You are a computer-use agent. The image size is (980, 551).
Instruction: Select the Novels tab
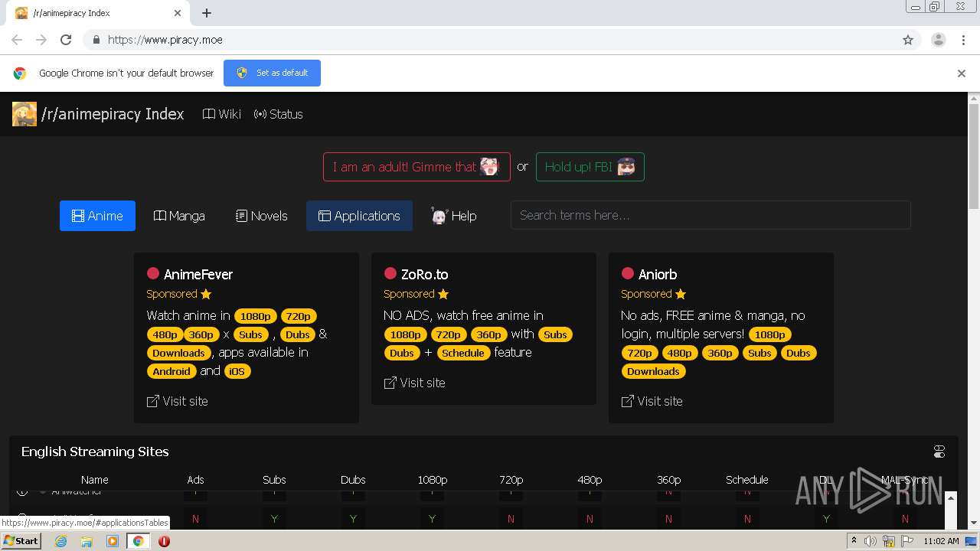(262, 216)
